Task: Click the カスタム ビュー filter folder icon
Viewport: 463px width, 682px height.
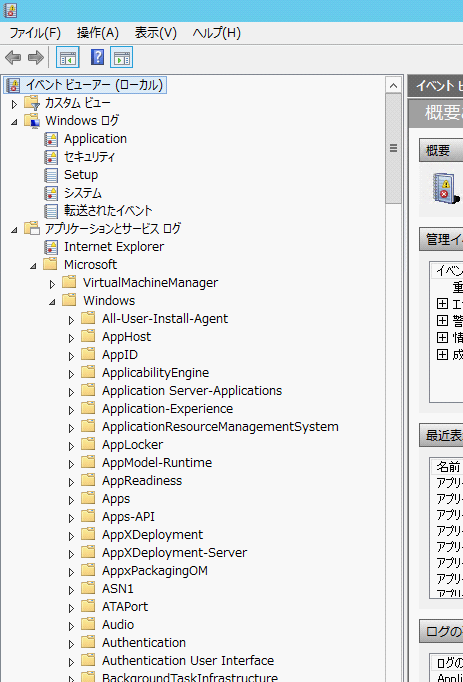Action: point(32,103)
